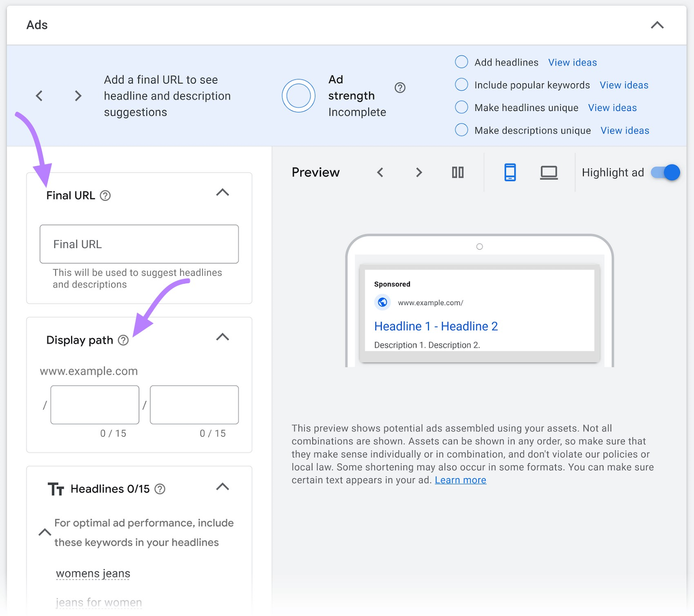This screenshot has width=694, height=616.
Task: Open the Display path help icon
Action: coord(123,340)
